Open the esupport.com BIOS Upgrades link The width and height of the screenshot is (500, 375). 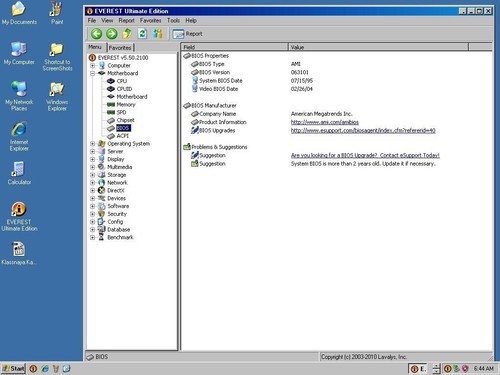click(363, 131)
